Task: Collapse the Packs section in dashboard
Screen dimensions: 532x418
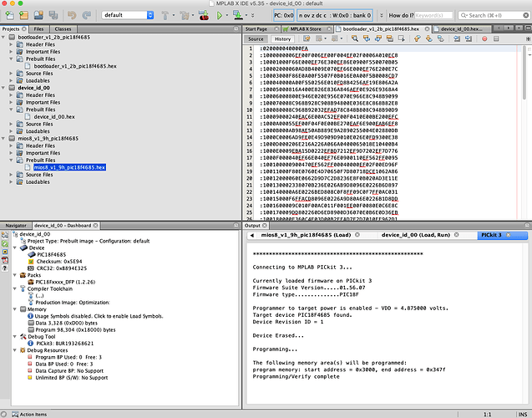Action: click(15, 275)
